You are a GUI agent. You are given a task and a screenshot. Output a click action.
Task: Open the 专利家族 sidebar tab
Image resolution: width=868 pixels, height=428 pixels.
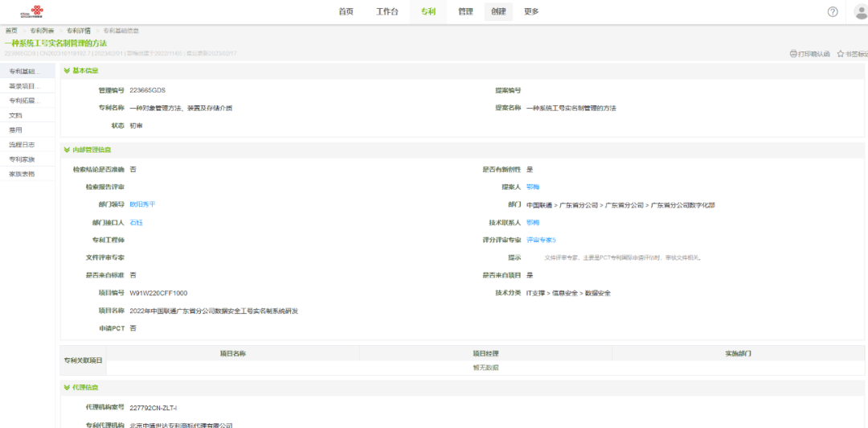(27, 159)
